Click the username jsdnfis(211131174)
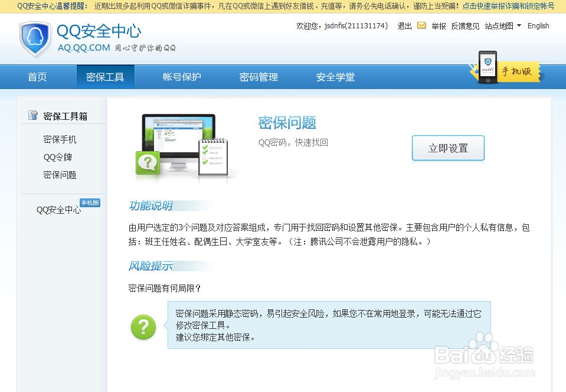 coord(356,26)
